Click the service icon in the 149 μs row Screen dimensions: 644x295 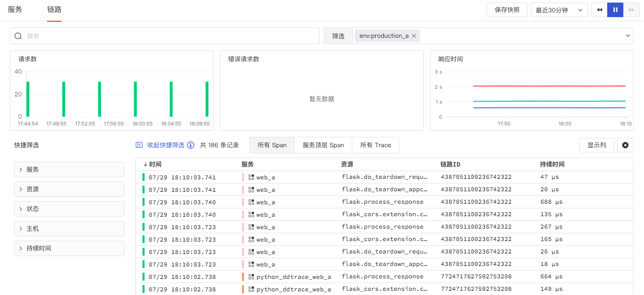(x=251, y=289)
